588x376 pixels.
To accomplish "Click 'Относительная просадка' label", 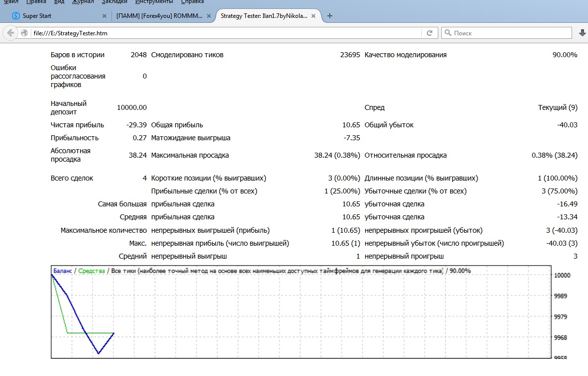I will 405,155.
